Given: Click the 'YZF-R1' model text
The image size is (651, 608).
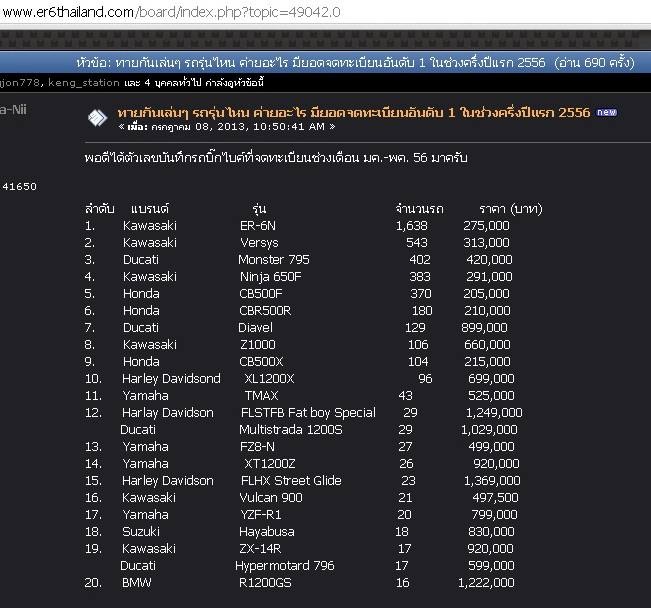Looking at the screenshot, I should 261,515.
